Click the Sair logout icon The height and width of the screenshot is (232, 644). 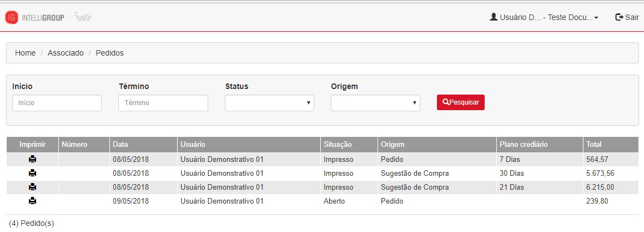[619, 17]
